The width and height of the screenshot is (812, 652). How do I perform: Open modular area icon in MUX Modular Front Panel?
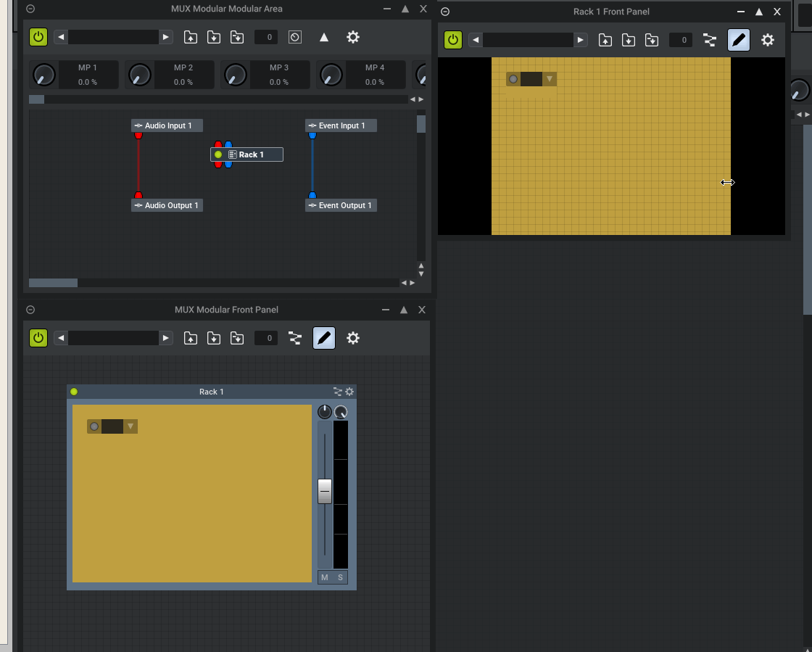(x=295, y=338)
